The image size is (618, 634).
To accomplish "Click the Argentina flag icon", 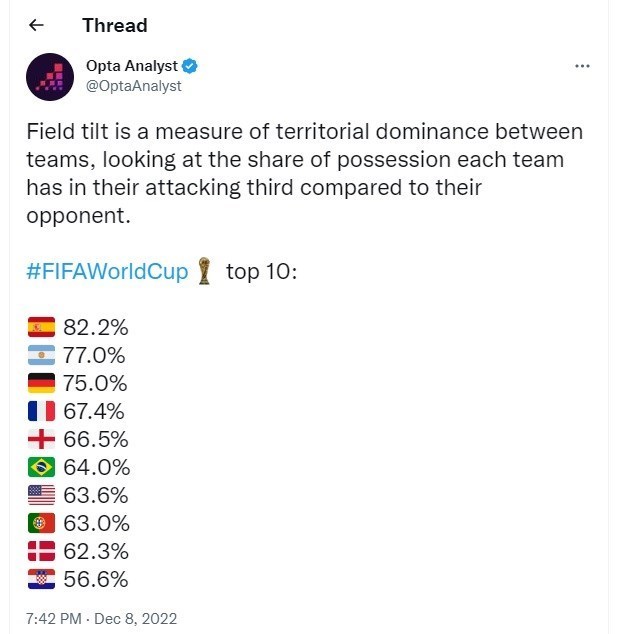I will pyautogui.click(x=41, y=355).
